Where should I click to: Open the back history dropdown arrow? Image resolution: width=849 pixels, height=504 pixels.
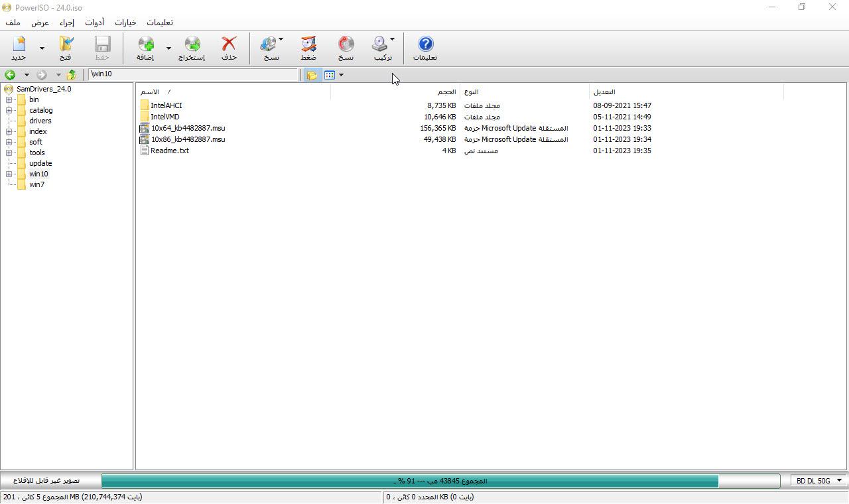tap(27, 75)
